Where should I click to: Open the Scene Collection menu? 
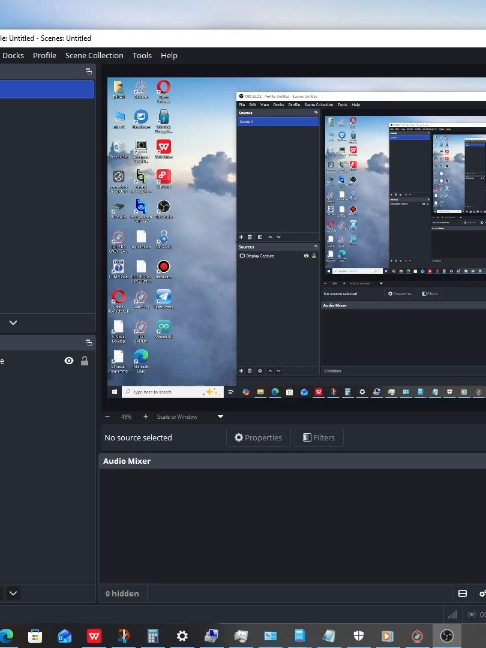pyautogui.click(x=94, y=55)
